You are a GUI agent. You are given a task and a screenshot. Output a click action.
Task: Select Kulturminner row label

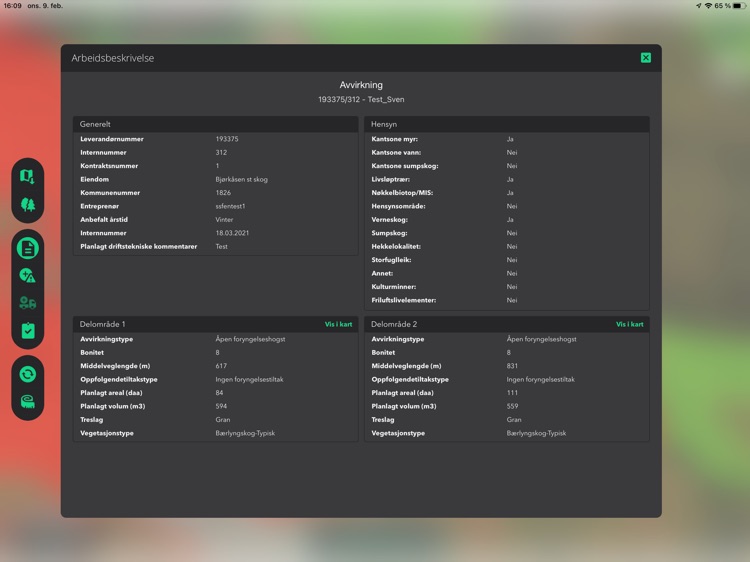tap(394, 287)
